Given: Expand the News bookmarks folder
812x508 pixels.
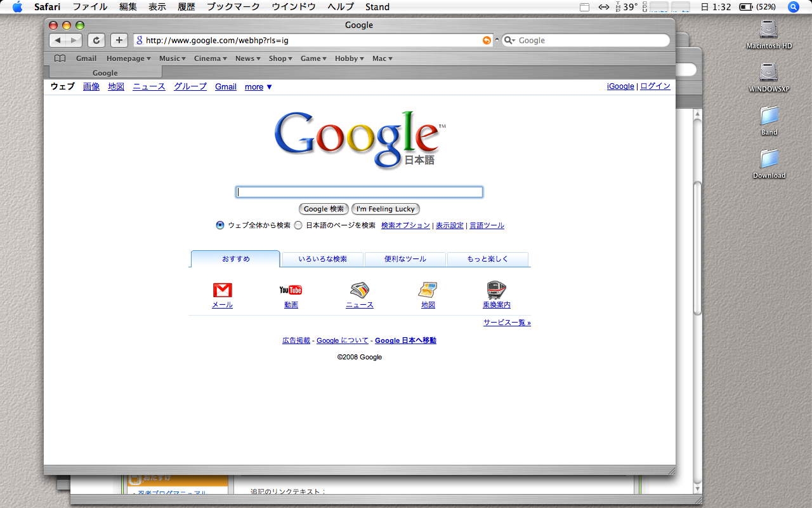Looking at the screenshot, I should (248, 58).
